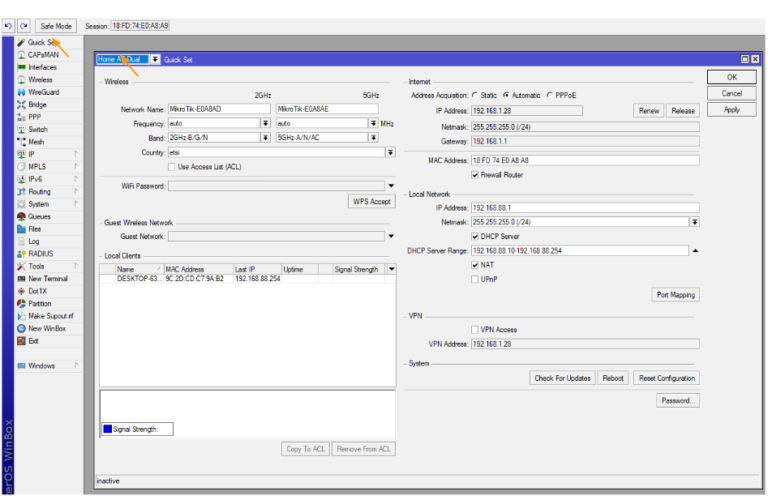Click the 2GHz Network Name field
This screenshot has height=500, width=768.
pos(219,109)
